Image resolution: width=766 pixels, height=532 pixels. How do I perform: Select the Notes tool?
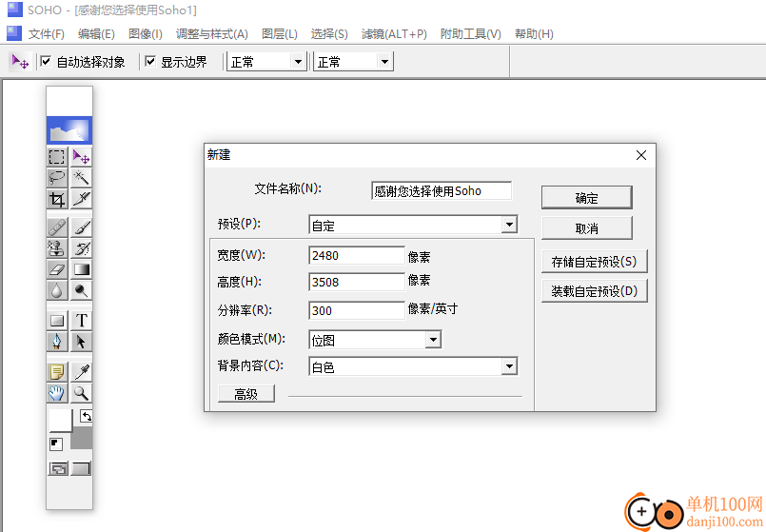coord(57,372)
